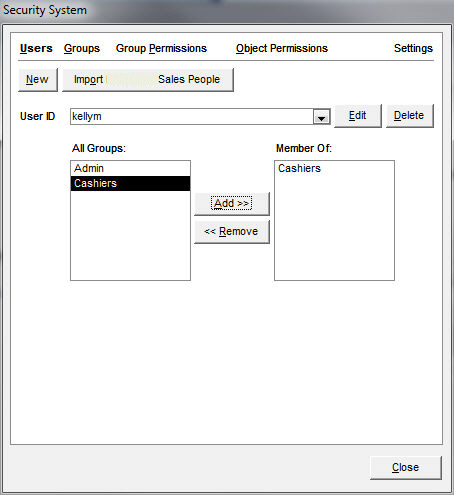
Task: Click the Delete user button
Action: 409,116
